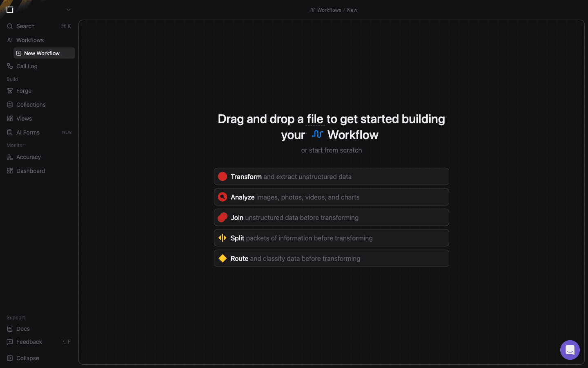Send Feedback from the sidebar
The height and width of the screenshot is (368, 588).
coord(29,342)
